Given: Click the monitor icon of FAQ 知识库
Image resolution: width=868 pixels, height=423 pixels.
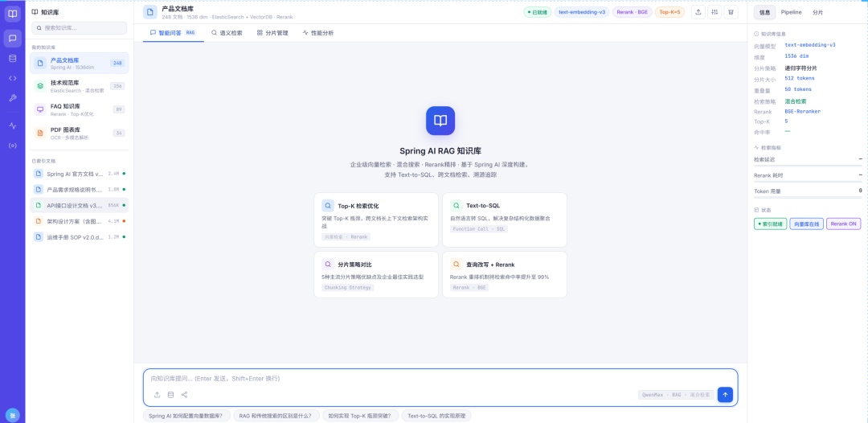Looking at the screenshot, I should pyautogui.click(x=40, y=109).
